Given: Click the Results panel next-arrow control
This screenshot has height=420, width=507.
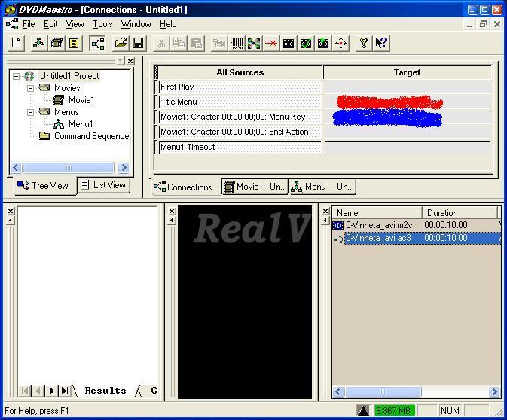Looking at the screenshot, I should [51, 391].
